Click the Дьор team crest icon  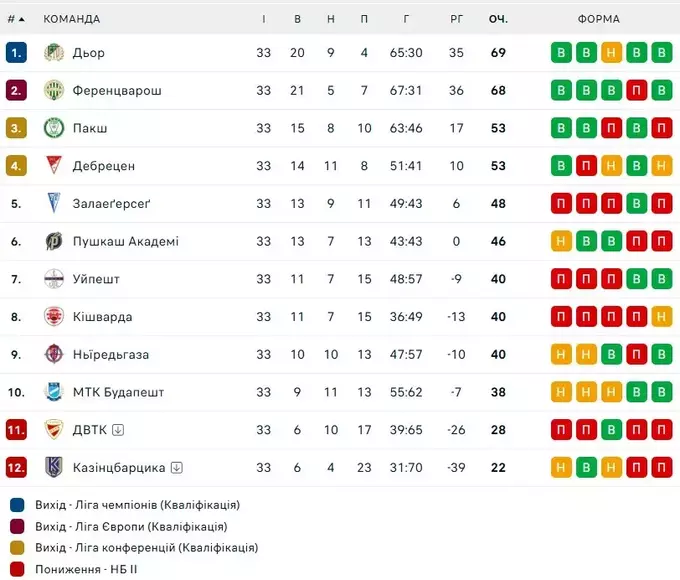click(x=54, y=52)
